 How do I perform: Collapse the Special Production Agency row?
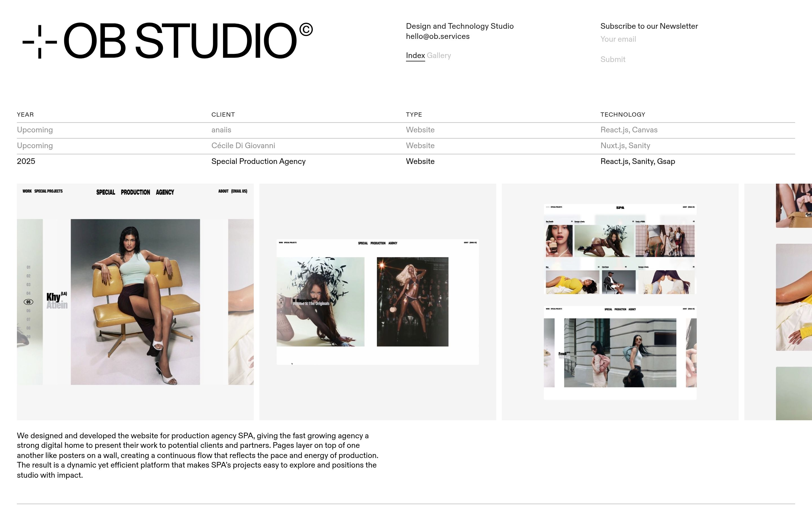(x=258, y=162)
